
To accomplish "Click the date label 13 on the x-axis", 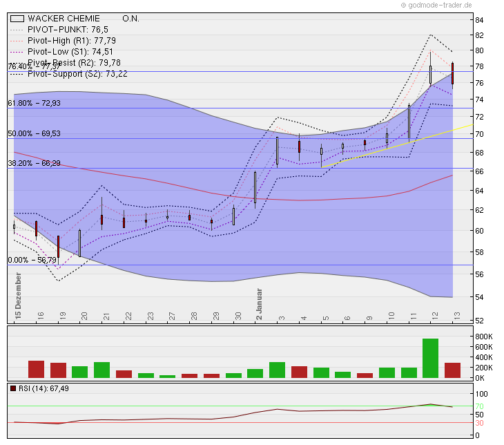I will [457, 316].
